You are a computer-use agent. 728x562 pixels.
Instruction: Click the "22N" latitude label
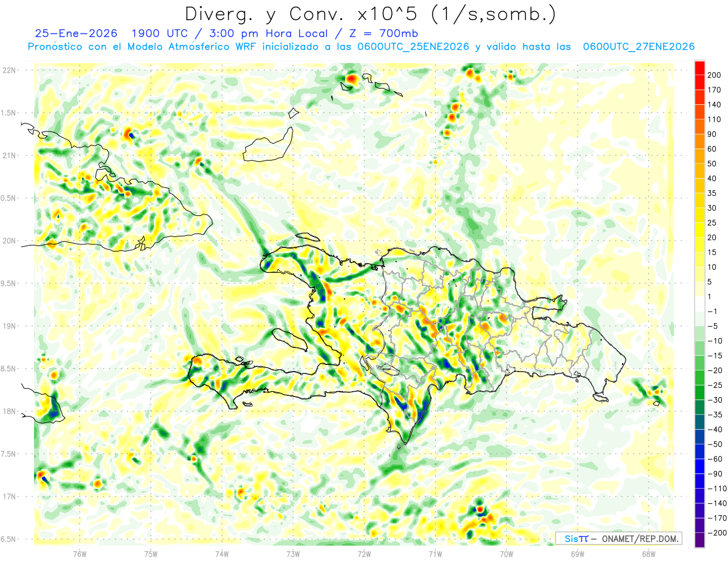pos(9,70)
